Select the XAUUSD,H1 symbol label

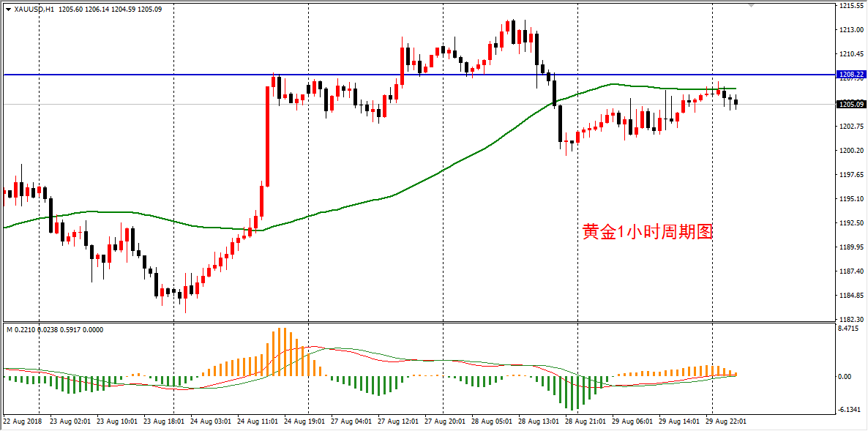pos(34,10)
